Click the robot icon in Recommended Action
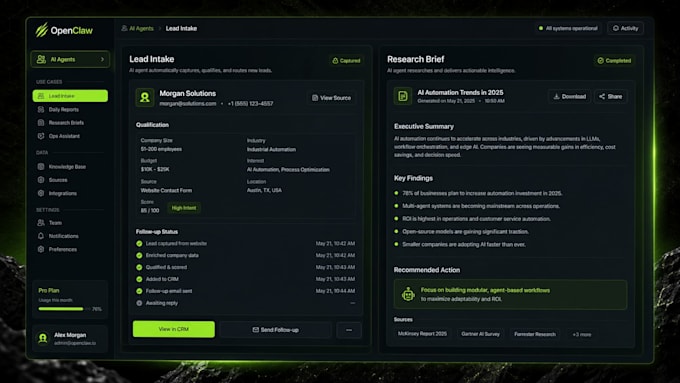680x383 pixels. click(408, 294)
